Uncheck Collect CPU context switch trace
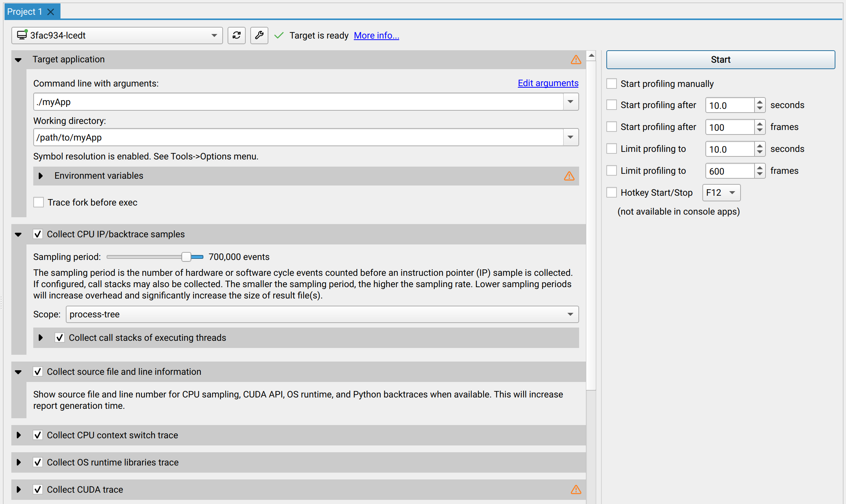Screen dimensions: 846x504 point(38,435)
